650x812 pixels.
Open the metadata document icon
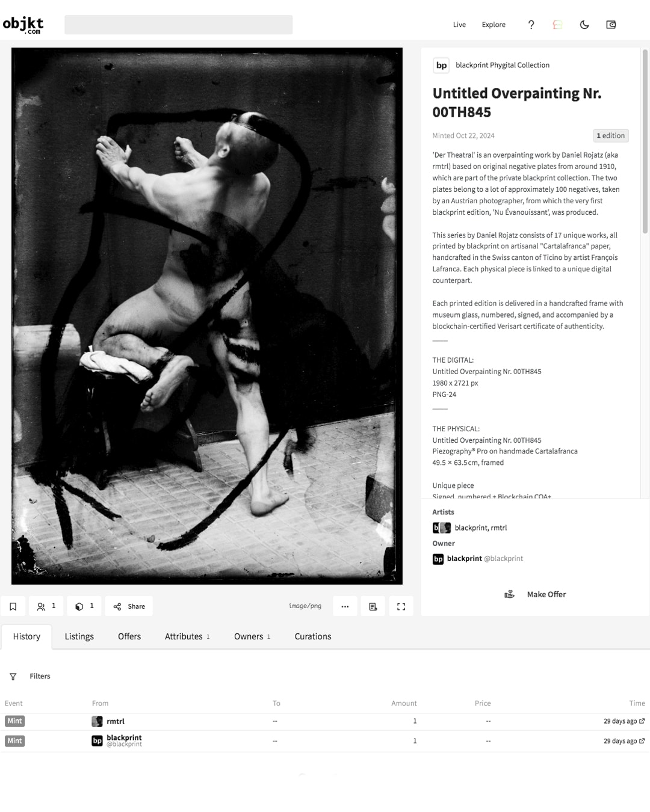click(373, 606)
